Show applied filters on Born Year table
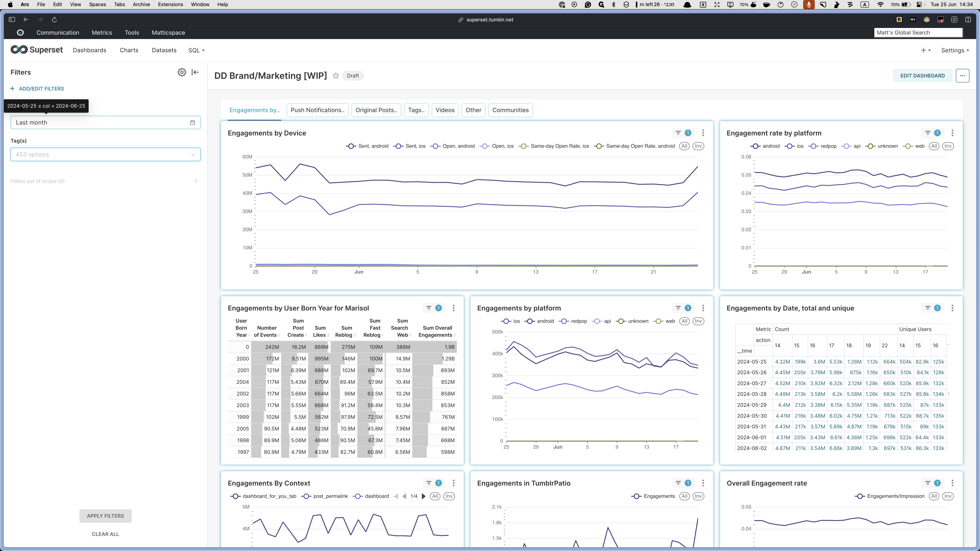 433,308
